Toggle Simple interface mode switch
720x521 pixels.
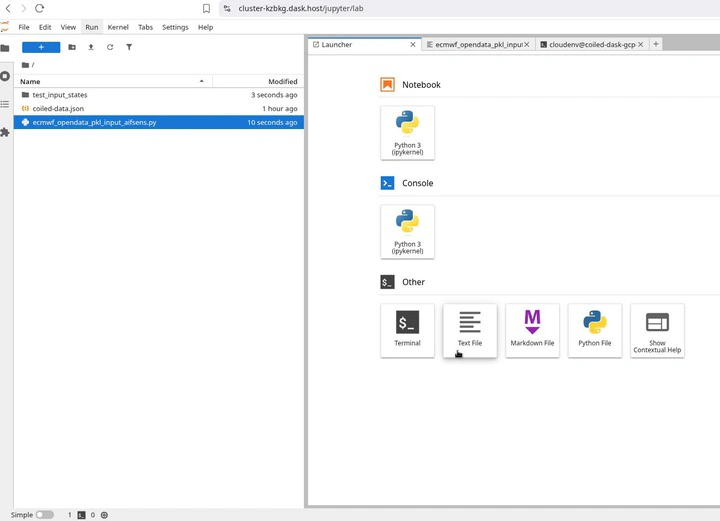45,515
